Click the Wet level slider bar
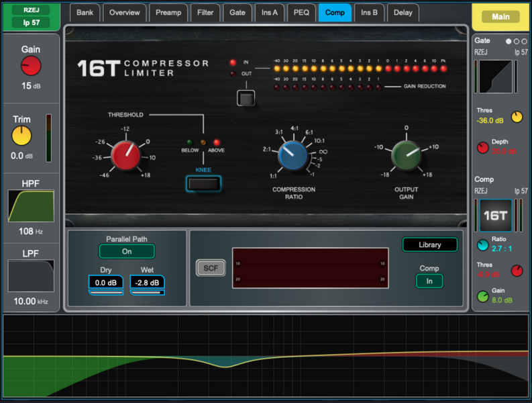This screenshot has height=403, width=532. 147,293
